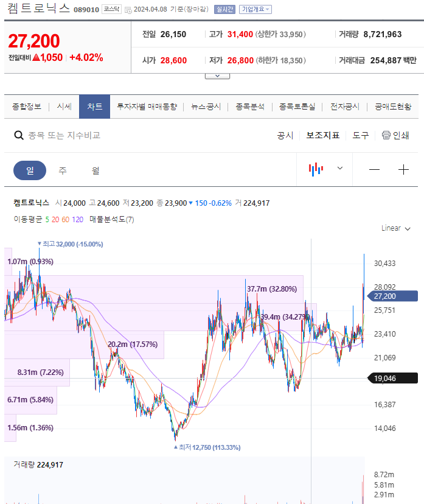Click the 종목 또는 지수비교 search field
Viewport: 424px width, 504px height.
[64, 135]
